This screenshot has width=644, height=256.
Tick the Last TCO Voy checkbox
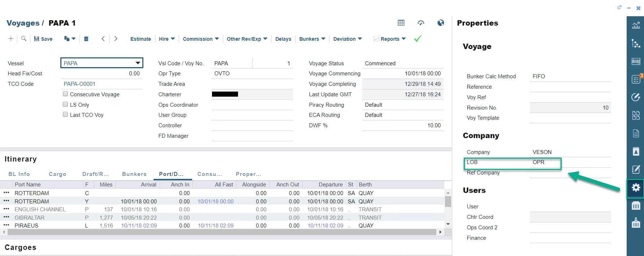coord(65,115)
